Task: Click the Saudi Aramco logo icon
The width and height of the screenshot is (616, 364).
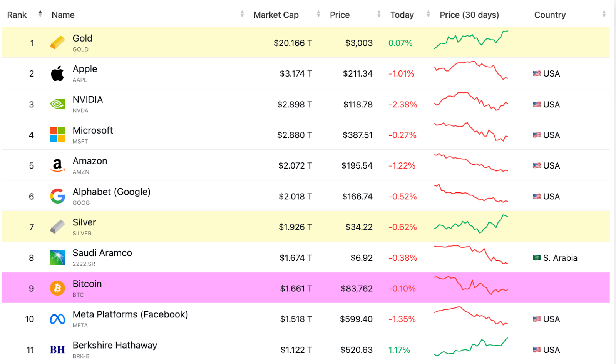Action: [57, 258]
